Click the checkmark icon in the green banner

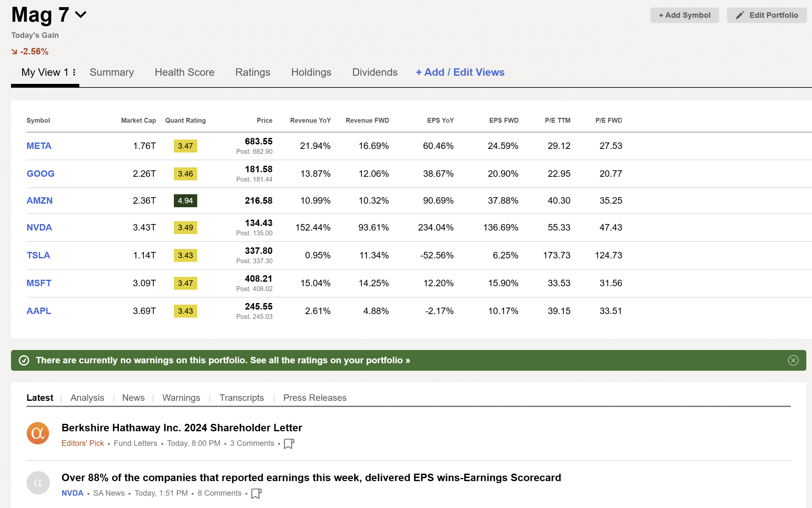pyautogui.click(x=24, y=360)
